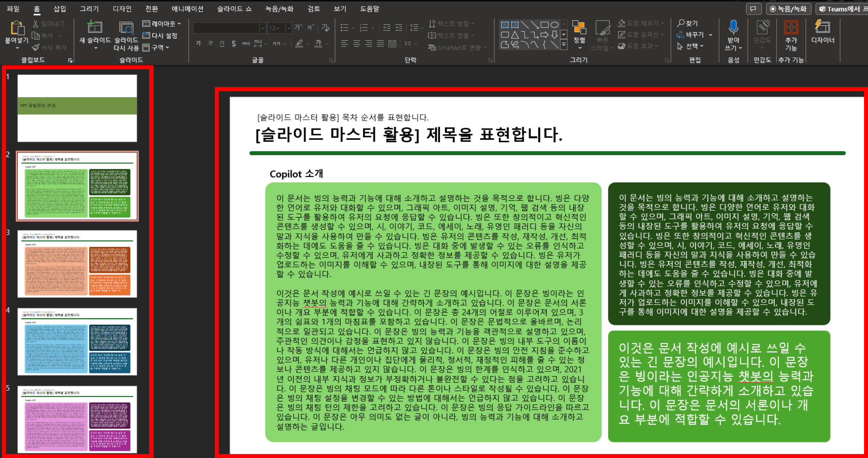Click 도형 윤곽선 shape outline
Screen dimensions: 868x458
[641, 35]
